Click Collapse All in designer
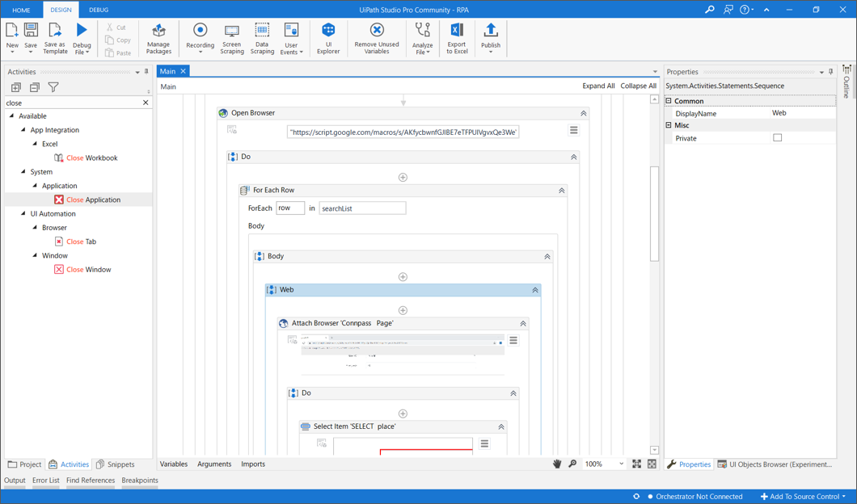 (638, 86)
